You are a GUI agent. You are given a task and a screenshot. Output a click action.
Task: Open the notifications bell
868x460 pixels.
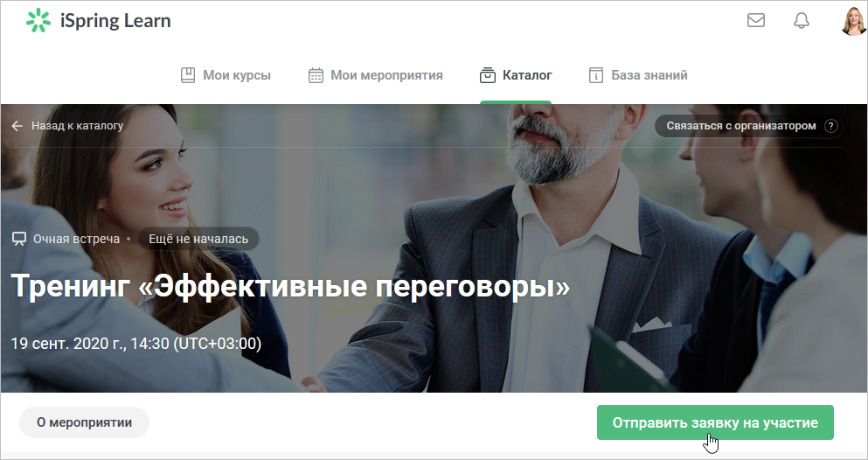(802, 20)
